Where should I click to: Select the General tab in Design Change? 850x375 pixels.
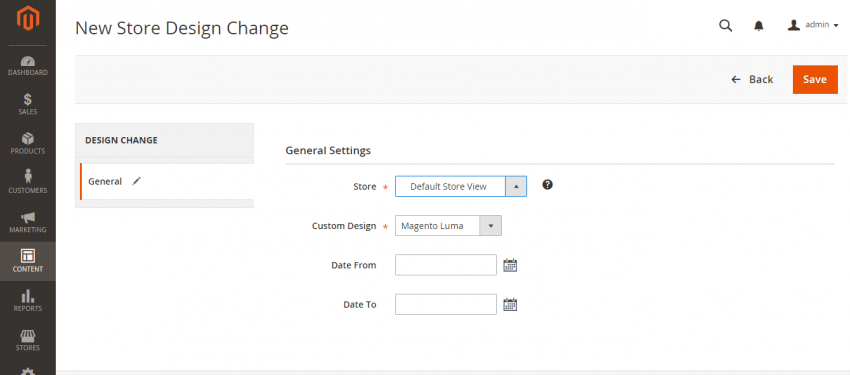point(167,182)
